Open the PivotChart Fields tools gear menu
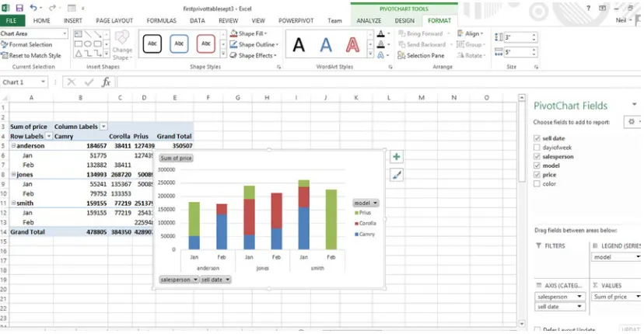 tap(633, 122)
